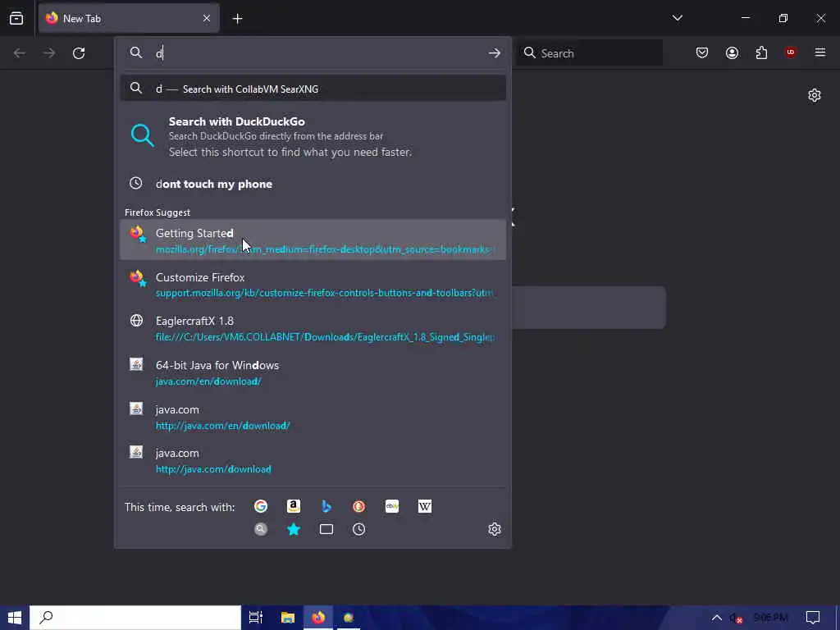The height and width of the screenshot is (630, 840).
Task: Open http://java.com/download suggestion
Action: pos(313,460)
